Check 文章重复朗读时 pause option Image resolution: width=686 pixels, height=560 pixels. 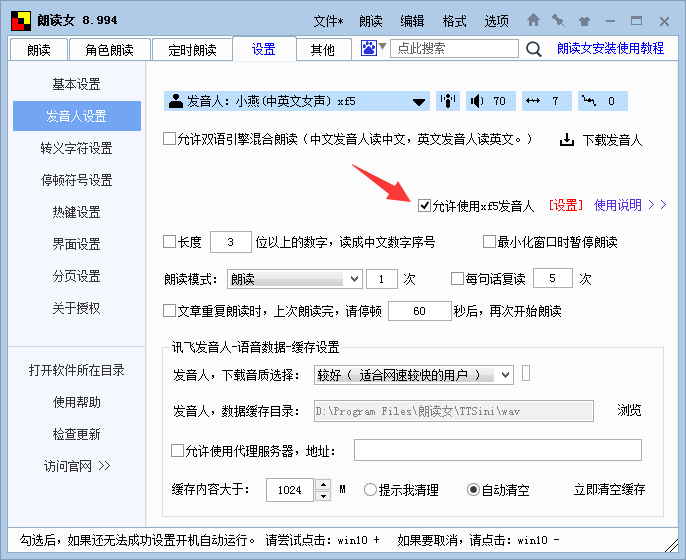click(x=169, y=311)
